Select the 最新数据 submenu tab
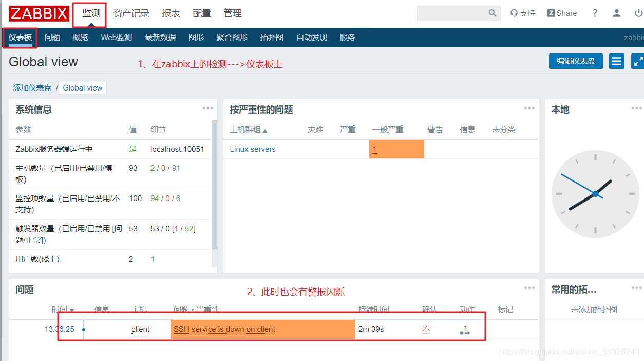 point(160,37)
